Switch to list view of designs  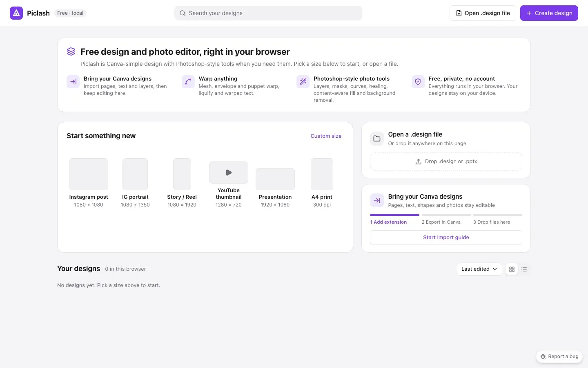click(524, 269)
